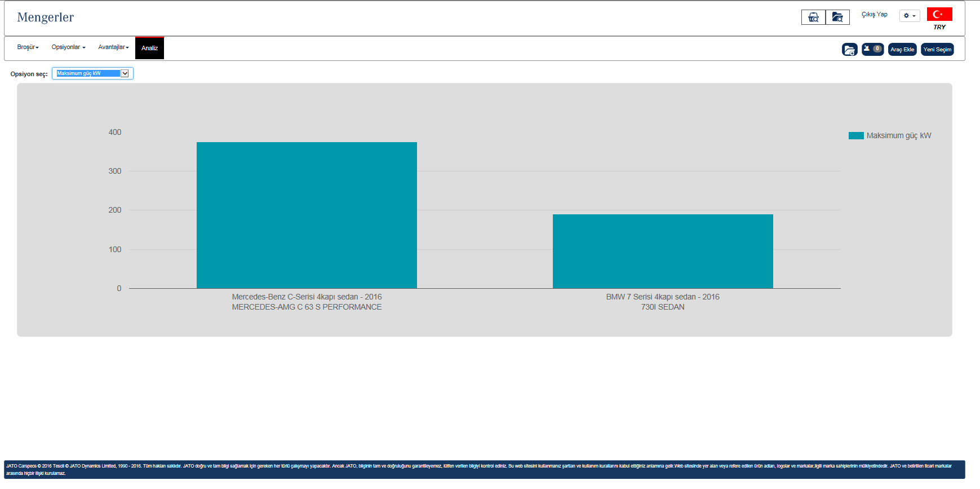This screenshot has width=980, height=489.
Task: Open the Opsiyon seç combo box
Action: (x=92, y=73)
